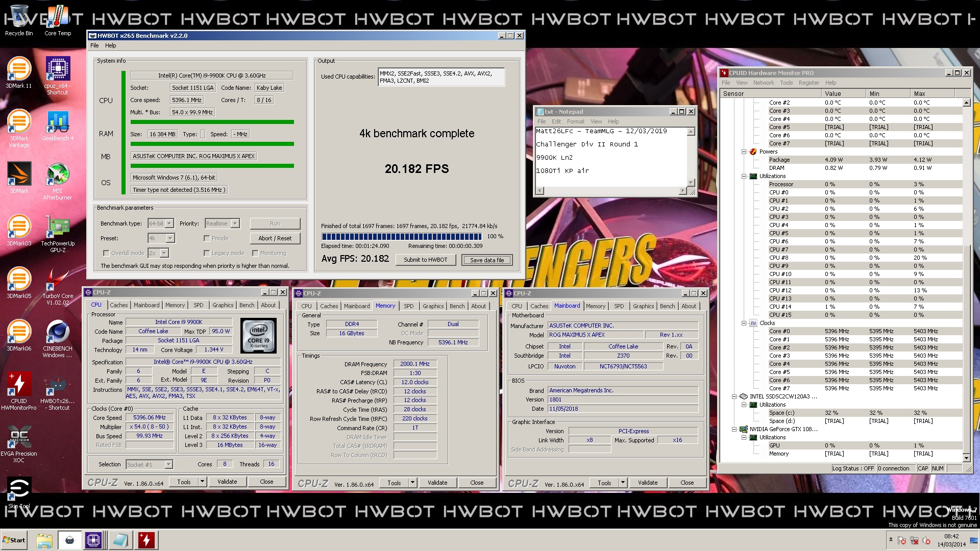Viewport: 980px width, 551px height.
Task: Open Help menu in HWBOT x265
Action: (111, 45)
